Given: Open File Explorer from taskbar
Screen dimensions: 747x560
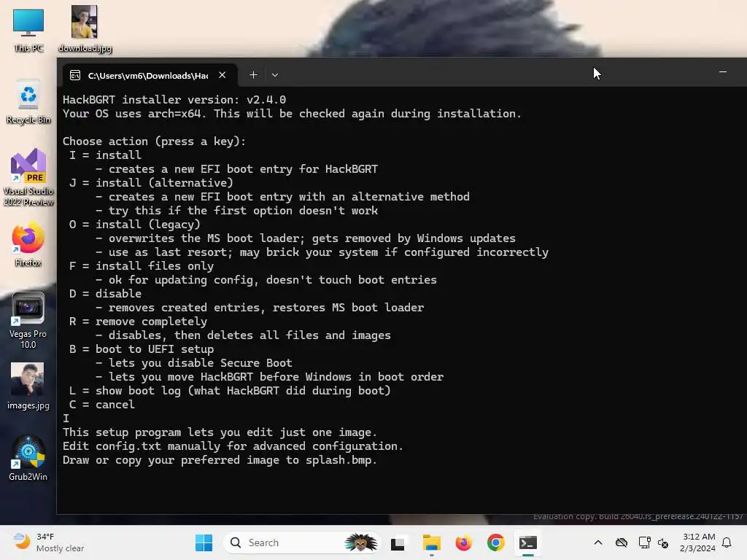Looking at the screenshot, I should click(432, 542).
